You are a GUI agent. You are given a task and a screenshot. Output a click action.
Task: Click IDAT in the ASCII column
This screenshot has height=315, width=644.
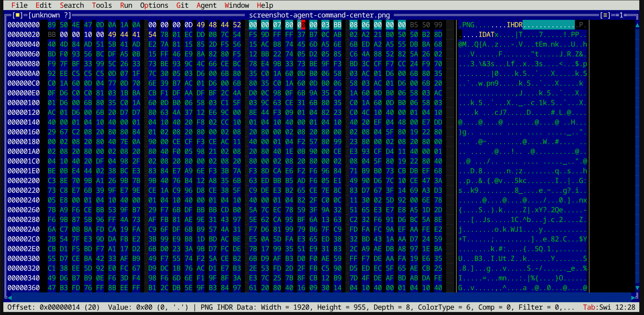pos(486,35)
